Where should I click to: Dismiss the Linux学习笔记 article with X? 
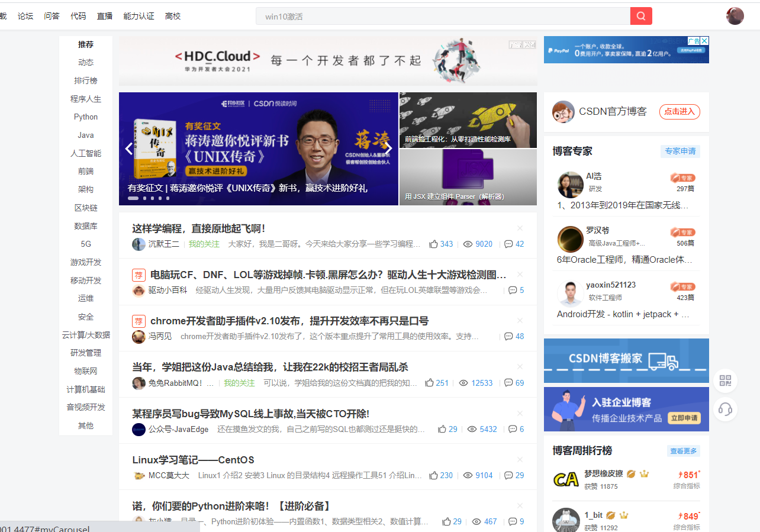coord(520,459)
